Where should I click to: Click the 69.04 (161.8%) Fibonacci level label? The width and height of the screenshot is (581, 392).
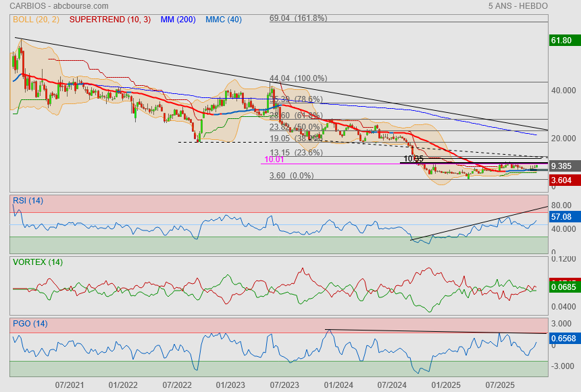click(x=298, y=18)
